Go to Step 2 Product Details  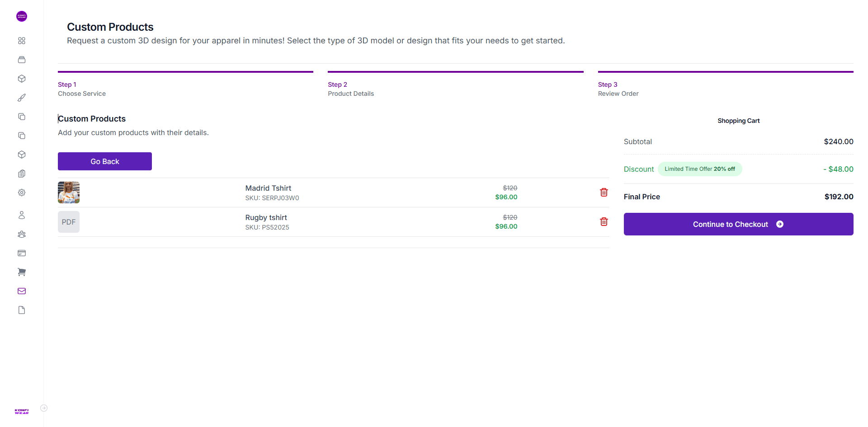click(351, 89)
